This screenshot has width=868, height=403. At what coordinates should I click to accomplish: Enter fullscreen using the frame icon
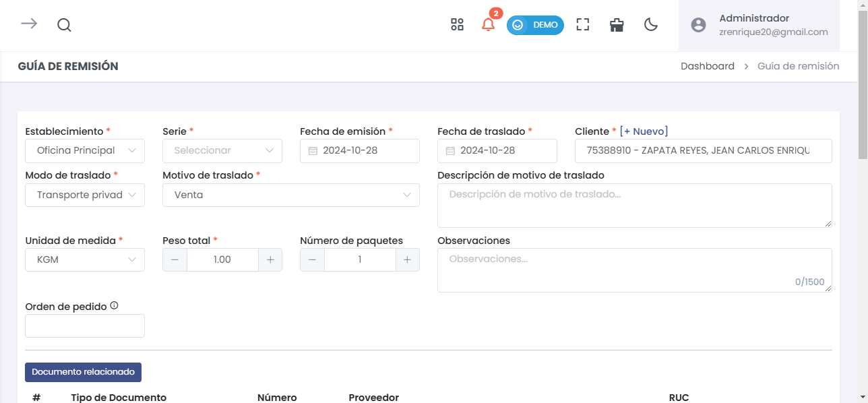click(582, 24)
